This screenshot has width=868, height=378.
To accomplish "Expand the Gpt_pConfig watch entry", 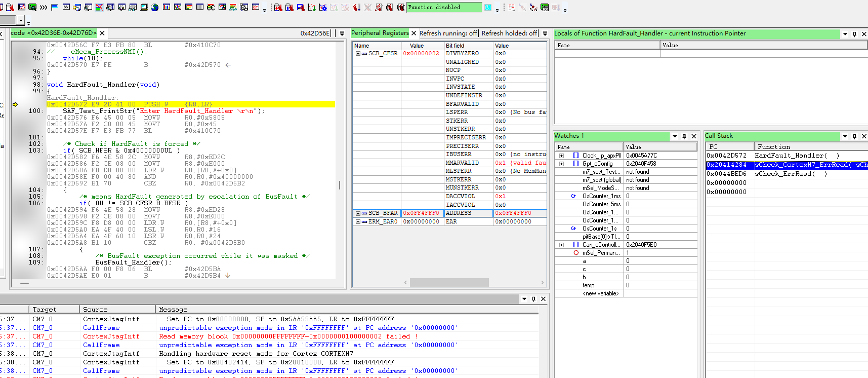I will tap(561, 164).
